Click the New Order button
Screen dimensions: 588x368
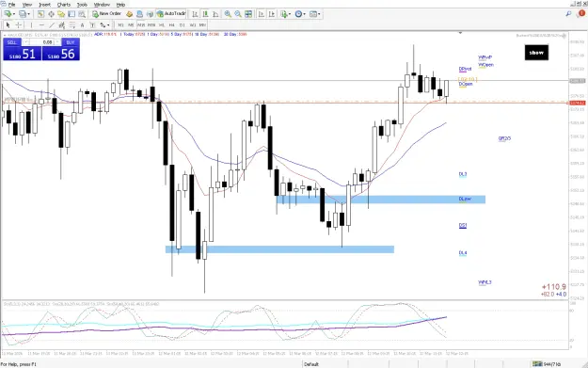click(x=107, y=14)
